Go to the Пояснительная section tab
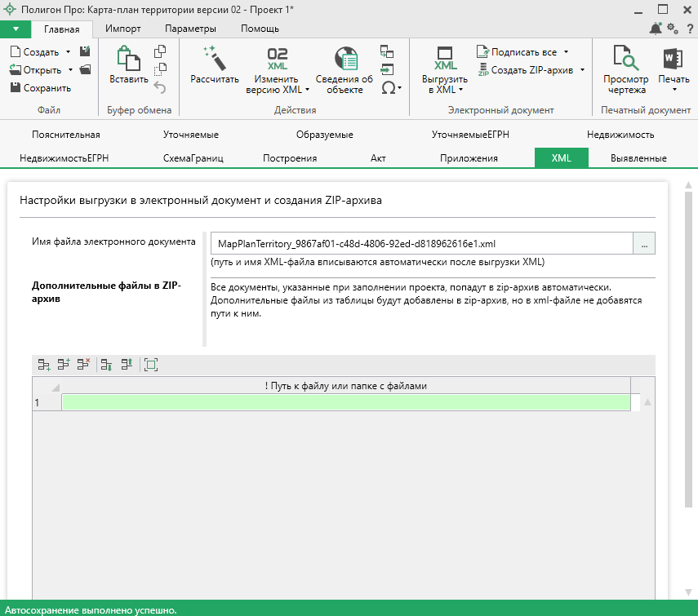The height and width of the screenshot is (616, 698). 66,135
